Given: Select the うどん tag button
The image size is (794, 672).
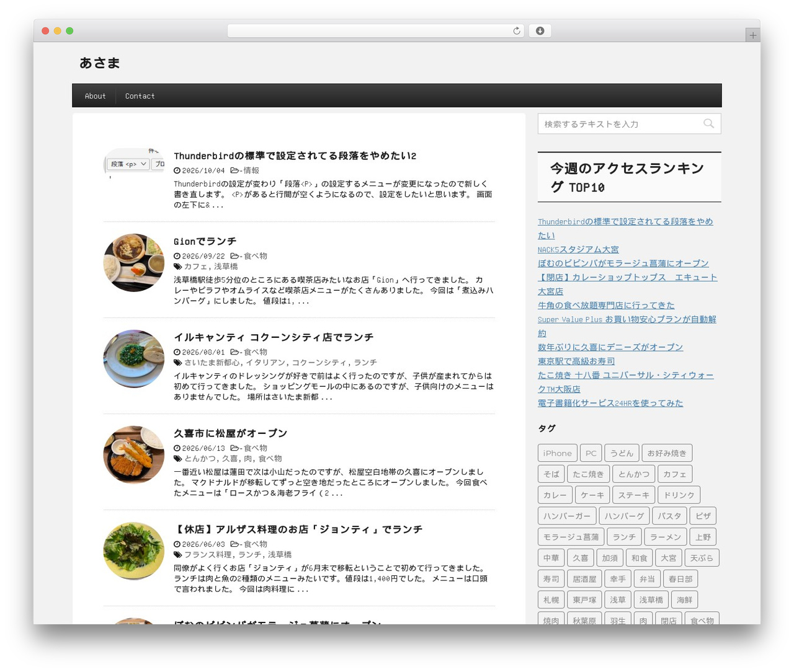Looking at the screenshot, I should (622, 453).
